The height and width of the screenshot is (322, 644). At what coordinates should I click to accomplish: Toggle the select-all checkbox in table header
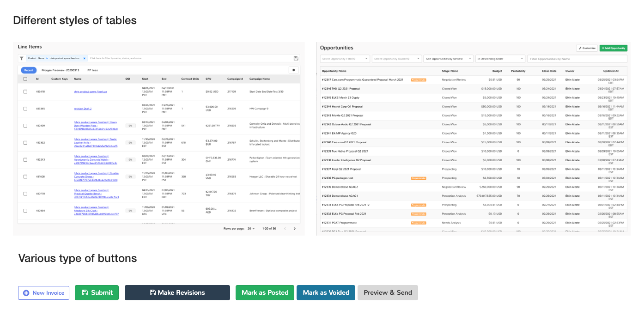pos(25,79)
